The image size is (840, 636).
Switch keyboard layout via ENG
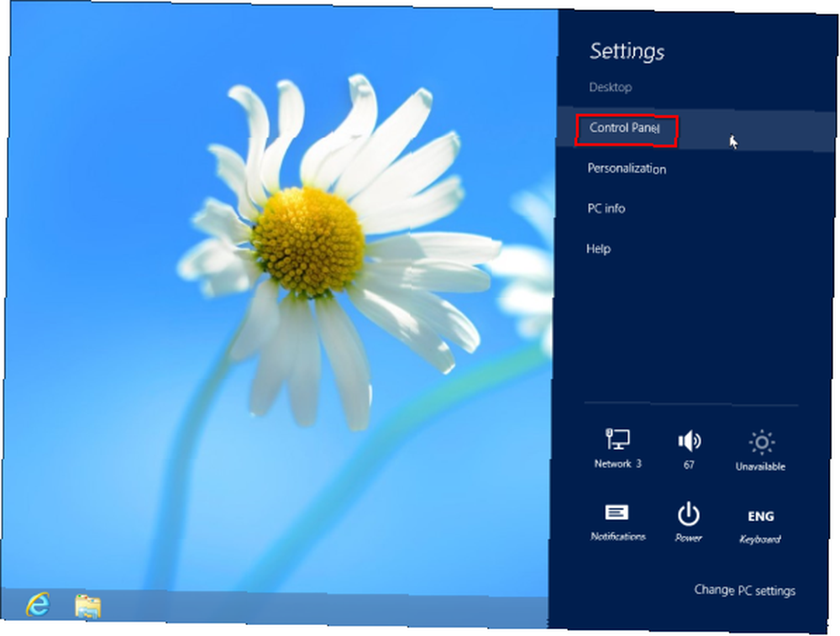point(760,525)
